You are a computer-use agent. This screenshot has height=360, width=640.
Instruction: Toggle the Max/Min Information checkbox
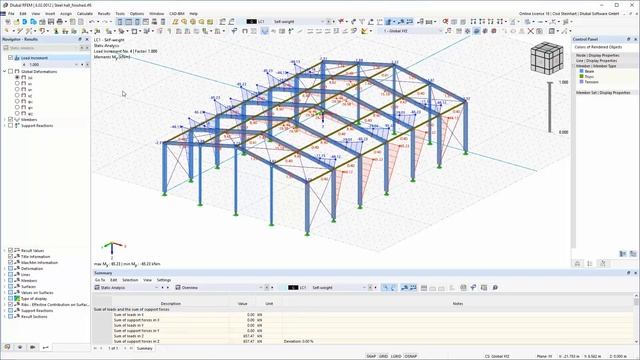pyautogui.click(x=11, y=262)
